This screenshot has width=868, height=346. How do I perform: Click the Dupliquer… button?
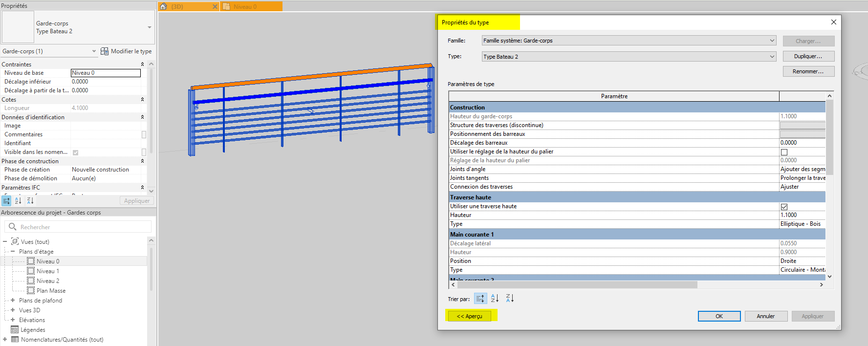click(x=808, y=56)
